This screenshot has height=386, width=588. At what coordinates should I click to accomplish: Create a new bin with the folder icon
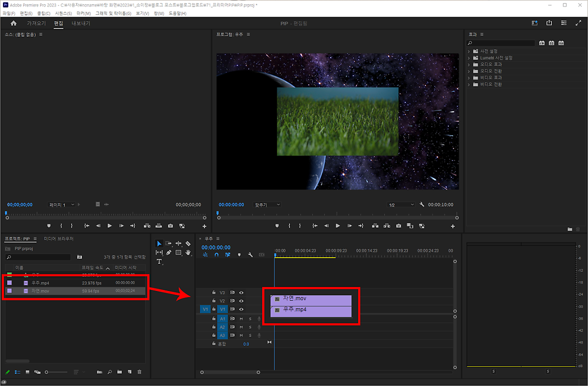point(120,372)
